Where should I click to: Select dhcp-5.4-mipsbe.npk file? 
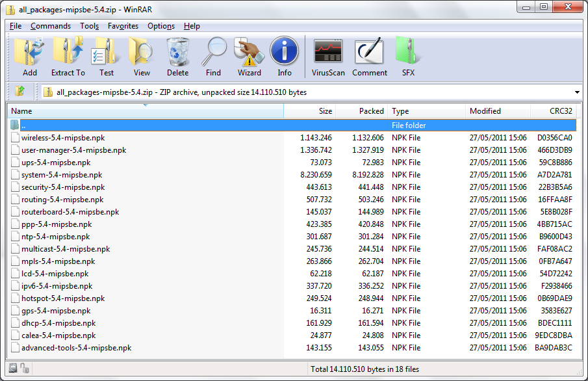[58, 323]
